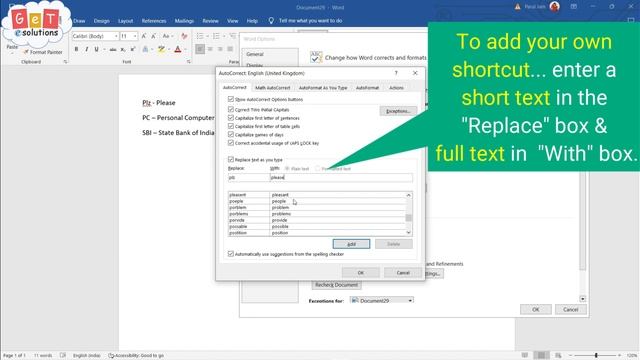This screenshot has width=640, height=360.
Task: Toggle Capitalize names of days checkbox
Action: click(231, 134)
